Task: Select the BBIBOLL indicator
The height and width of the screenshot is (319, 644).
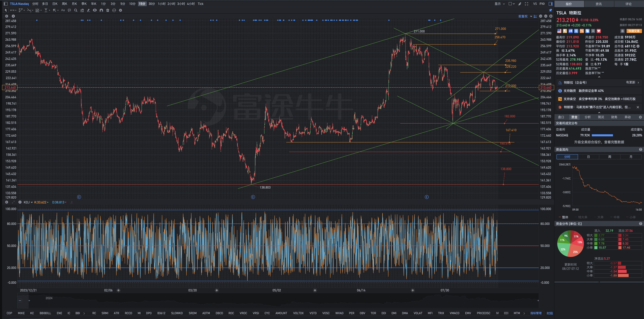Action: [x=45, y=313]
